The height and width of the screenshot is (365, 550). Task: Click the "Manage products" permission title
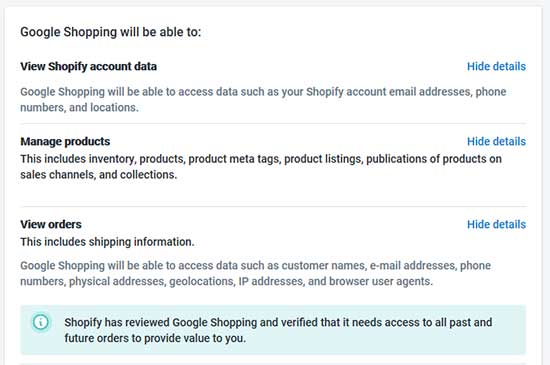click(65, 141)
